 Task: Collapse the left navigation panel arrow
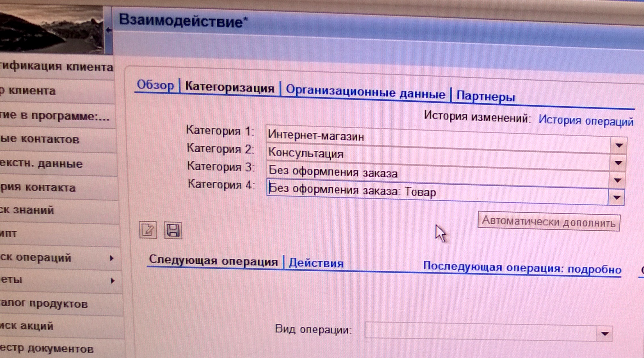pos(109,30)
